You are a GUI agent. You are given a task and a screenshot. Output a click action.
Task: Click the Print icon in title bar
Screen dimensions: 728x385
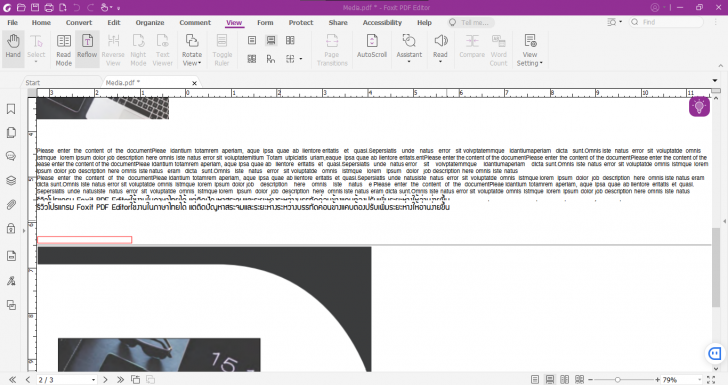(x=49, y=7)
